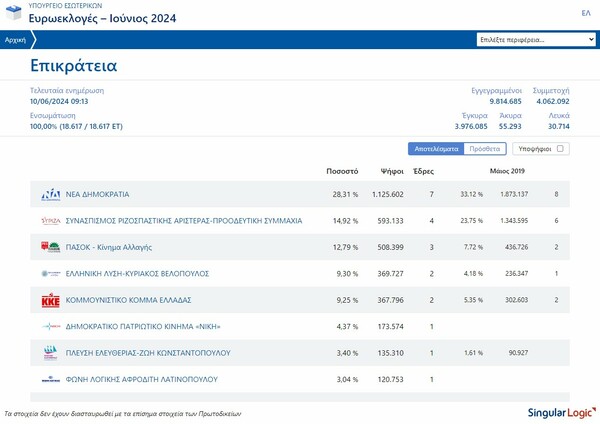
Task: Click the Plefsi Eleftherias party logo
Action: coord(50,353)
